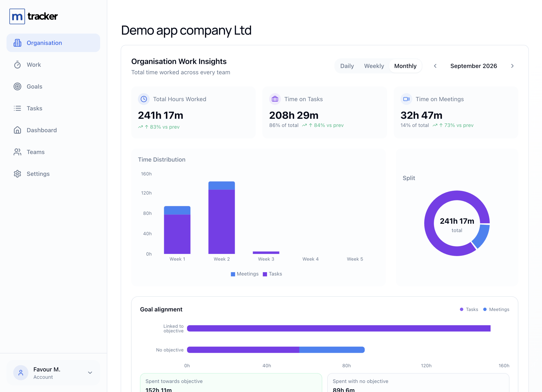Switch to the Daily view

pos(347,66)
